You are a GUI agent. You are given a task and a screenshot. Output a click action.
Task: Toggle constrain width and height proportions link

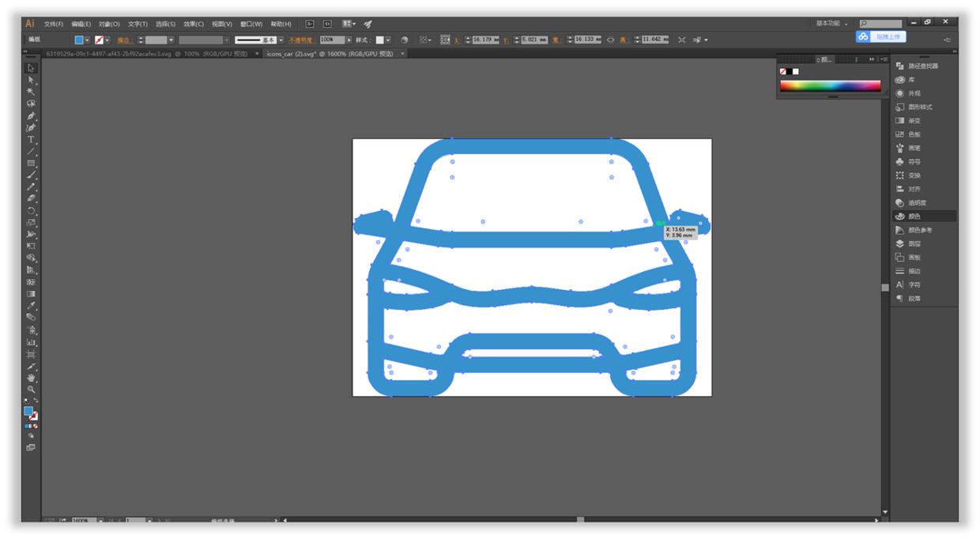point(610,40)
